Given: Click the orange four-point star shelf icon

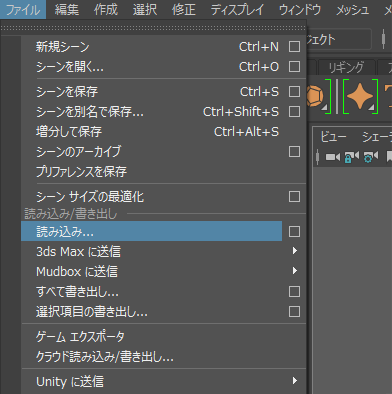Looking at the screenshot, I should tap(360, 97).
